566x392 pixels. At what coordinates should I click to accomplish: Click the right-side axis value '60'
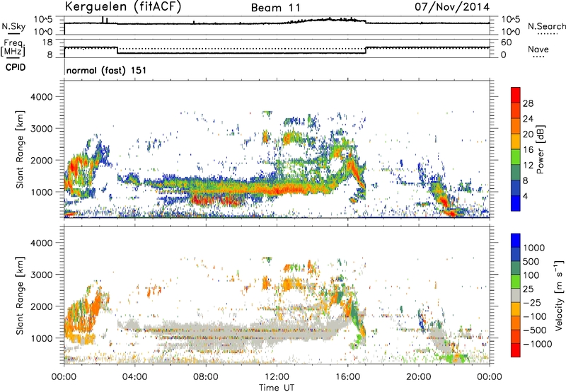tap(507, 42)
